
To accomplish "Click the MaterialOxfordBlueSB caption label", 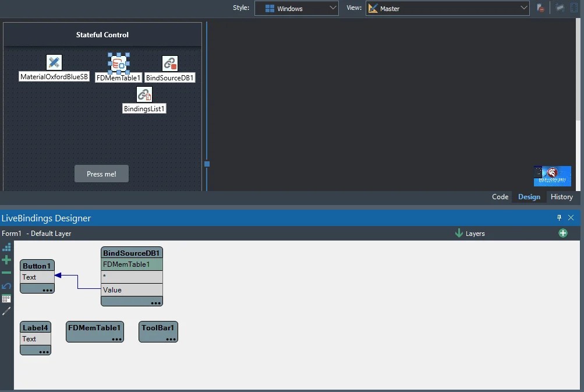I will point(54,77).
